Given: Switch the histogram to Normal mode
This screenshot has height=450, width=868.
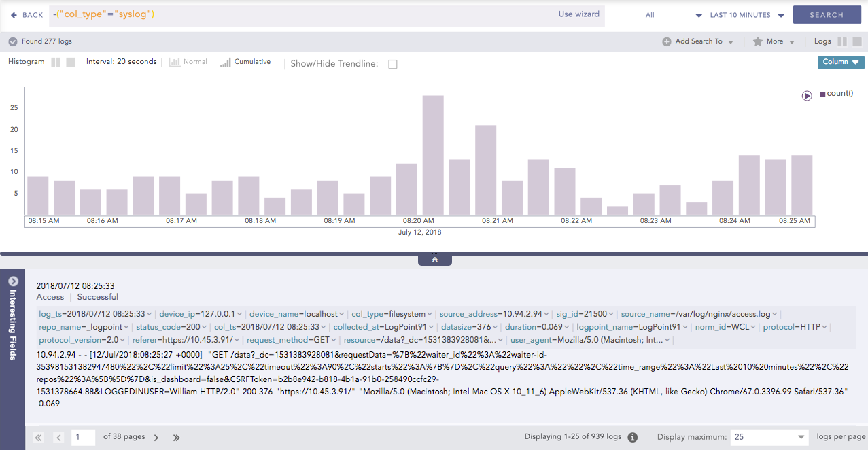Looking at the screenshot, I should coord(188,62).
